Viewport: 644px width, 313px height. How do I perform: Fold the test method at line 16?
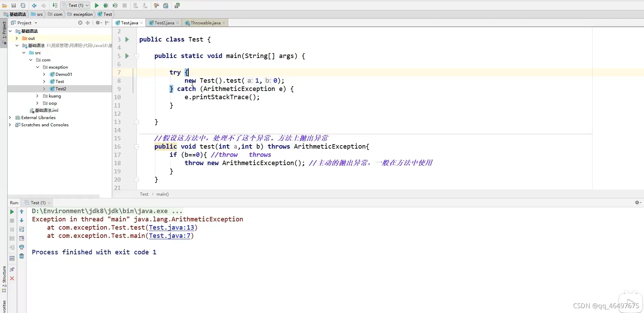(x=137, y=147)
